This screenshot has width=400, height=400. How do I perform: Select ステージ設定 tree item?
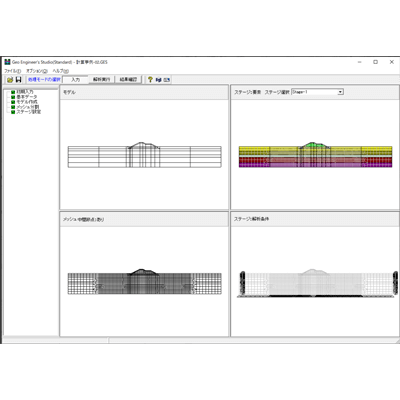29,112
